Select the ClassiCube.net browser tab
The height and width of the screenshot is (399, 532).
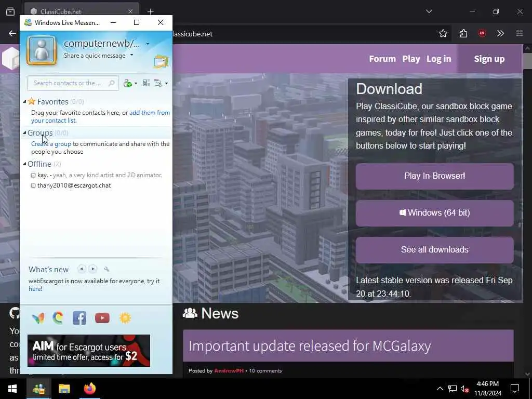tap(82, 11)
